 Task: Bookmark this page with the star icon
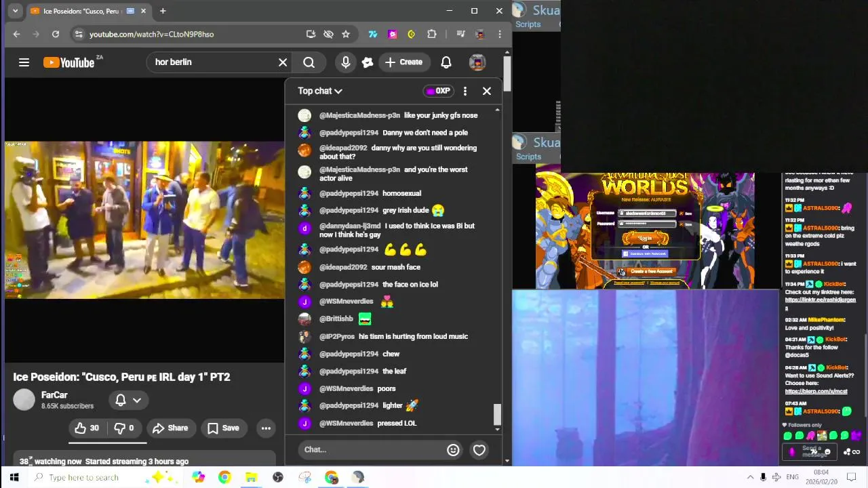[346, 34]
